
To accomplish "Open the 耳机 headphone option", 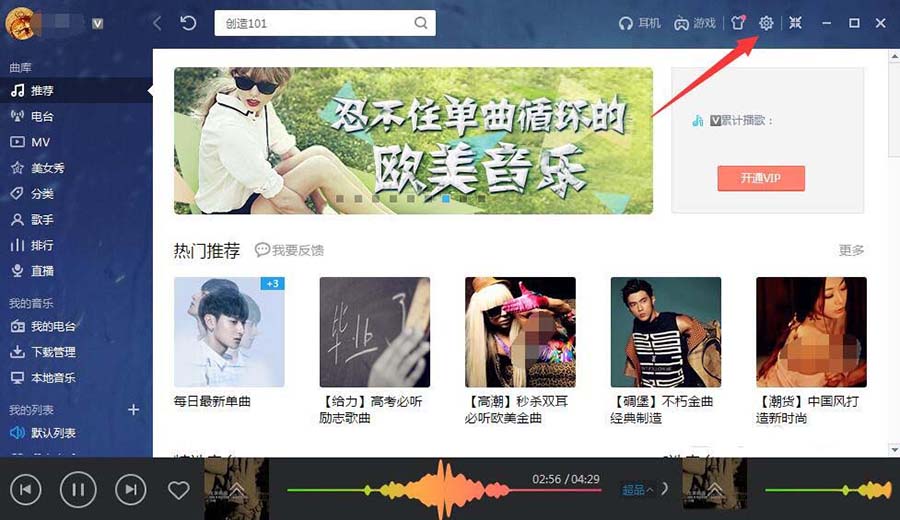I will pyautogui.click(x=639, y=23).
